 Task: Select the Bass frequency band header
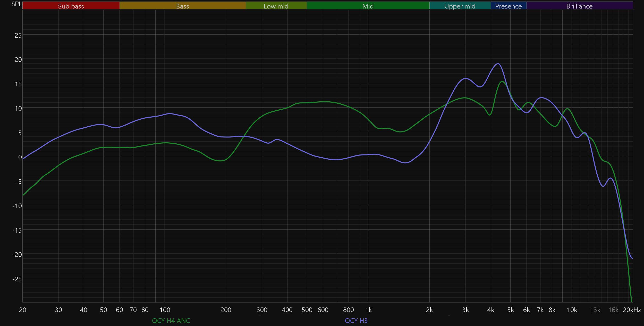[x=182, y=6]
